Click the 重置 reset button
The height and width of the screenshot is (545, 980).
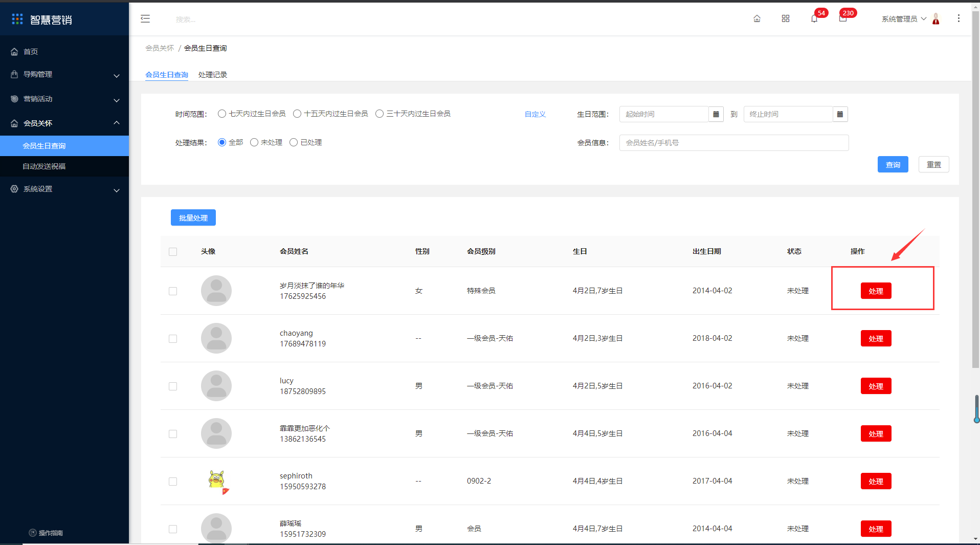934,164
